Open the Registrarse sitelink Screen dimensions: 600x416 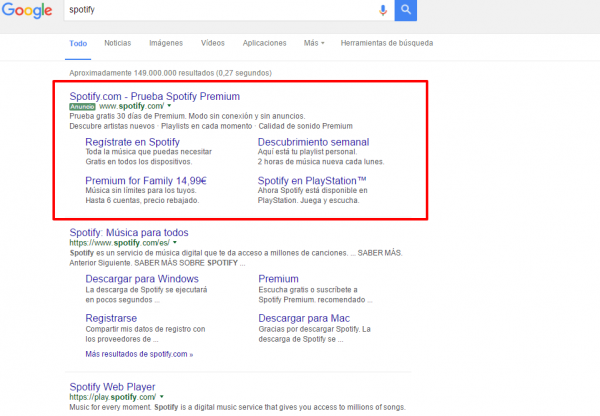pos(111,318)
